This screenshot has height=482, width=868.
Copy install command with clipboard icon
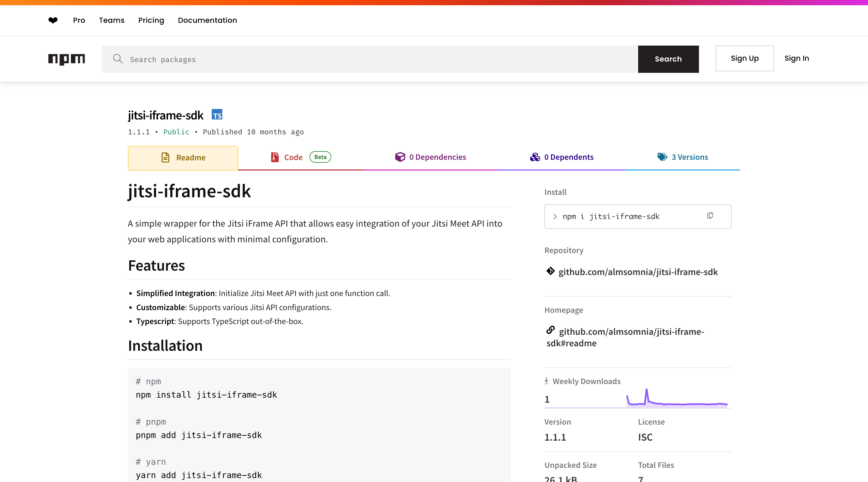[710, 216]
